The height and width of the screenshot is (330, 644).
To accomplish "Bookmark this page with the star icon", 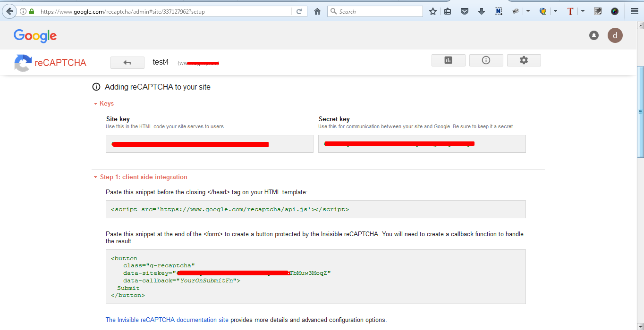I will pos(432,11).
